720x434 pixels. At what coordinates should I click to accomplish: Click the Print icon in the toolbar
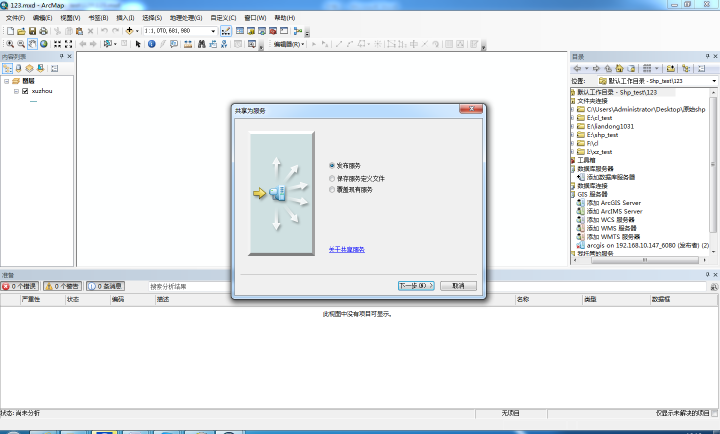pyautogui.click(x=43, y=31)
